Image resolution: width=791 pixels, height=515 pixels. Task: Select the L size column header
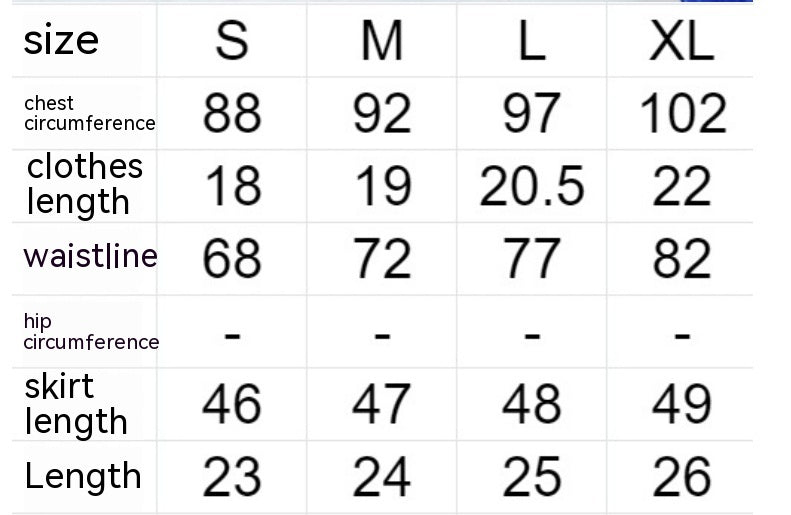[531, 41]
